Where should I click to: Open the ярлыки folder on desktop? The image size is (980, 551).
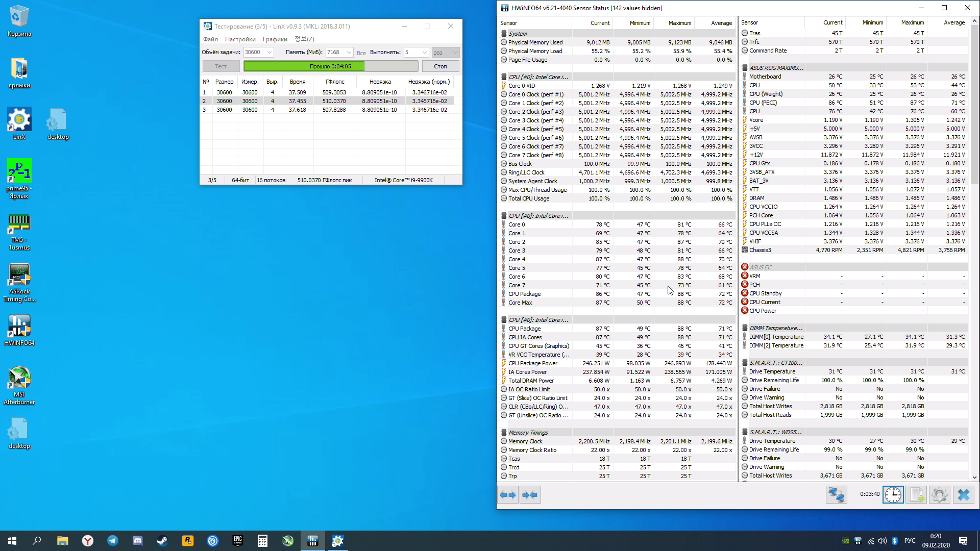click(19, 72)
